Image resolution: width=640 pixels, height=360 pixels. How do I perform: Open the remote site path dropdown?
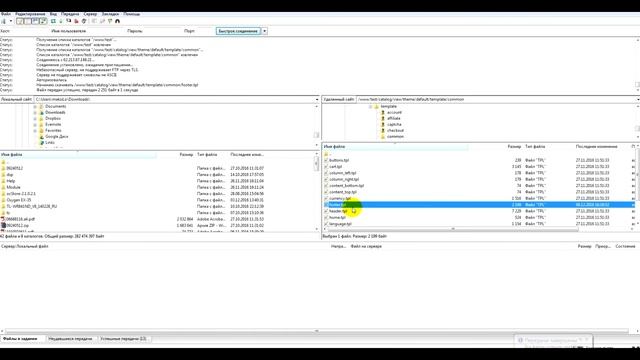[x=638, y=99]
